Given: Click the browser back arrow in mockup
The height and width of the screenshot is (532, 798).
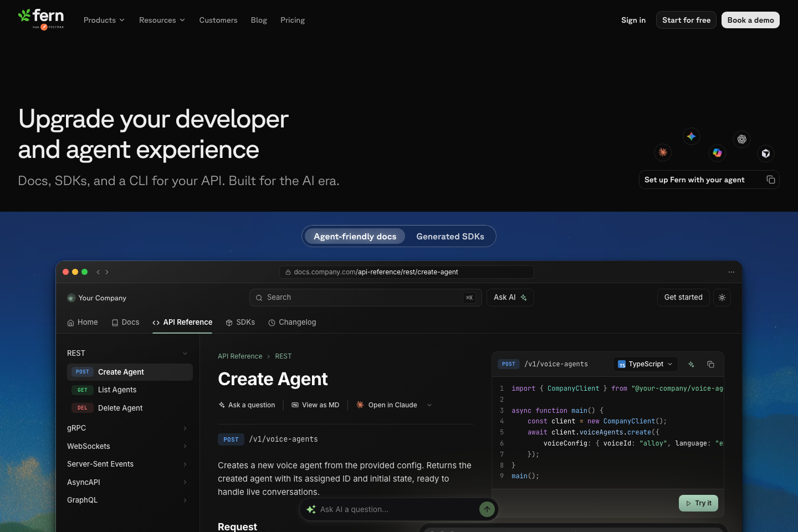Looking at the screenshot, I should (x=98, y=272).
